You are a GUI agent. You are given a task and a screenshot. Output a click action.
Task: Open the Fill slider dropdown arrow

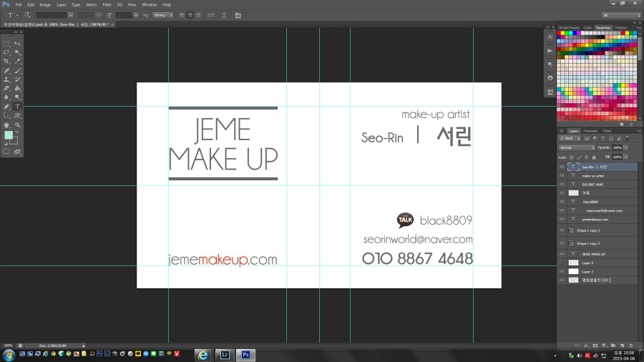point(625,157)
